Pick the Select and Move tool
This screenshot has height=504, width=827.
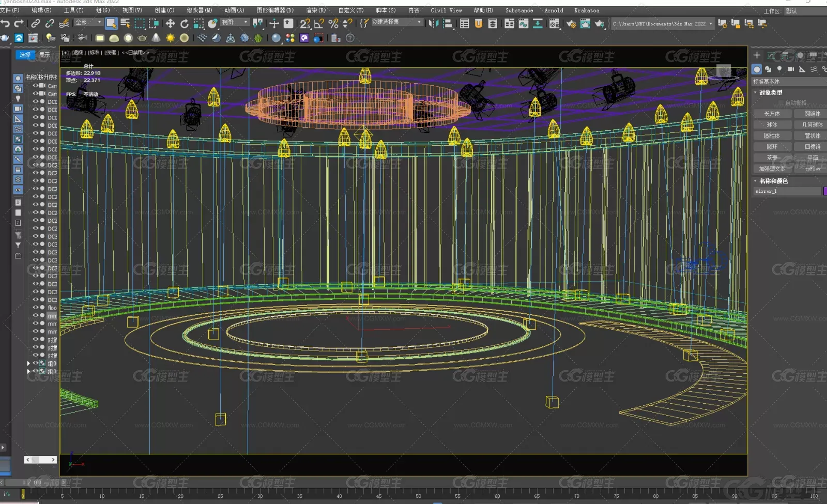pyautogui.click(x=170, y=23)
